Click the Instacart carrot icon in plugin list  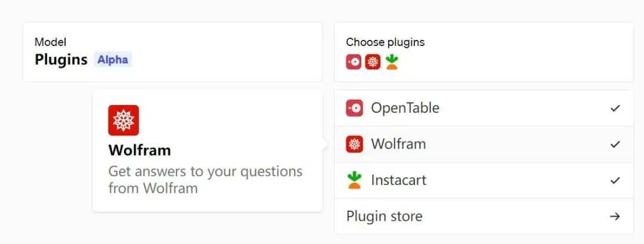tap(354, 180)
